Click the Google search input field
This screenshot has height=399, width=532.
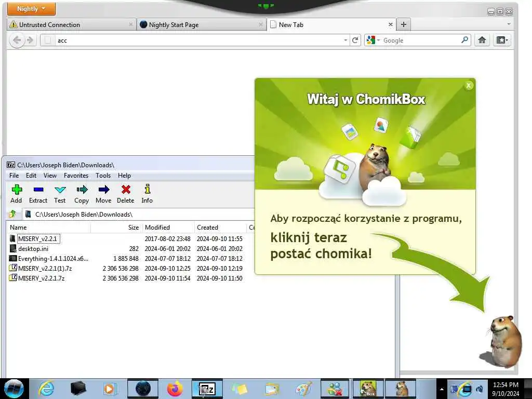[x=421, y=41]
